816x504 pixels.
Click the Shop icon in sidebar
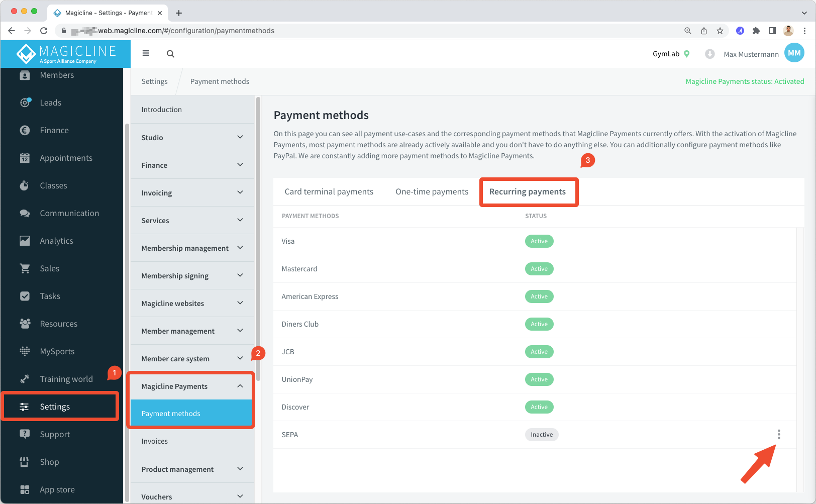(24, 462)
